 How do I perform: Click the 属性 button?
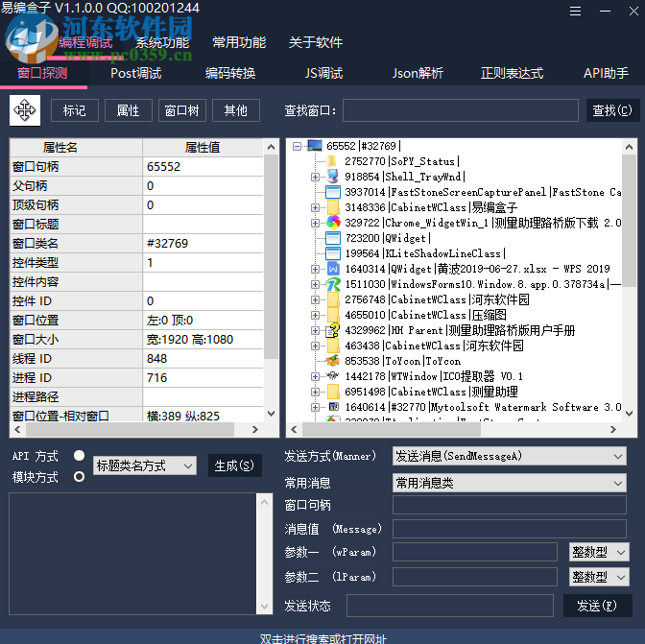129,110
